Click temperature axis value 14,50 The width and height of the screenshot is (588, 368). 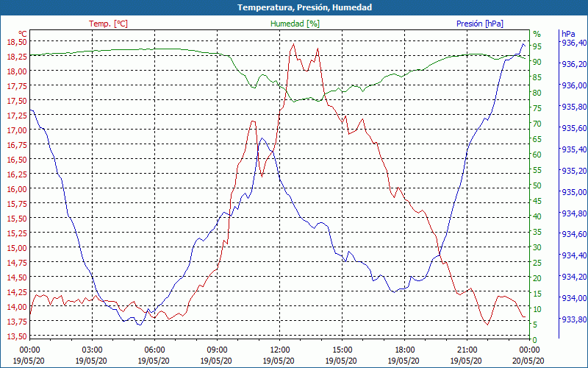point(17,277)
